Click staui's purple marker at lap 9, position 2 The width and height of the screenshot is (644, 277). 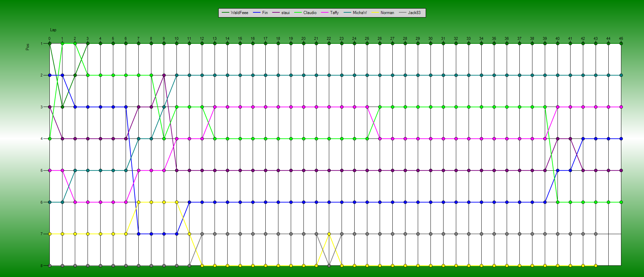pos(164,75)
